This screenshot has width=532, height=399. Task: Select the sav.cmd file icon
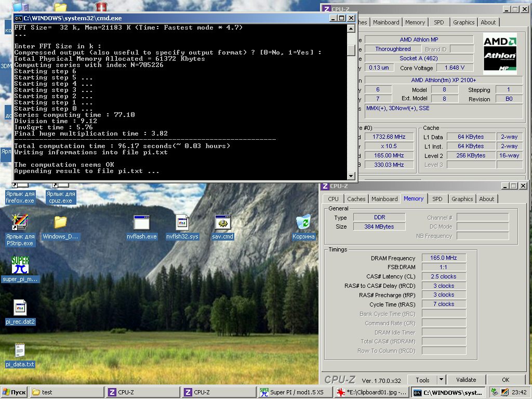click(222, 228)
